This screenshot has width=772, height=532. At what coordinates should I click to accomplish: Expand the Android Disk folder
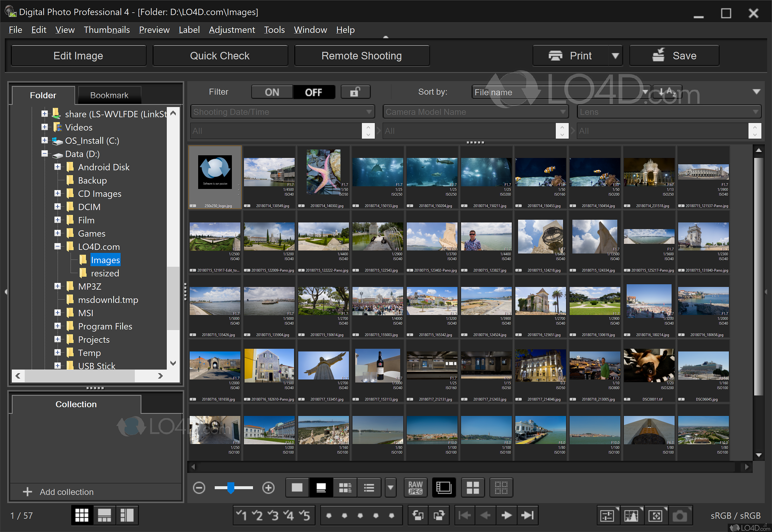click(58, 167)
